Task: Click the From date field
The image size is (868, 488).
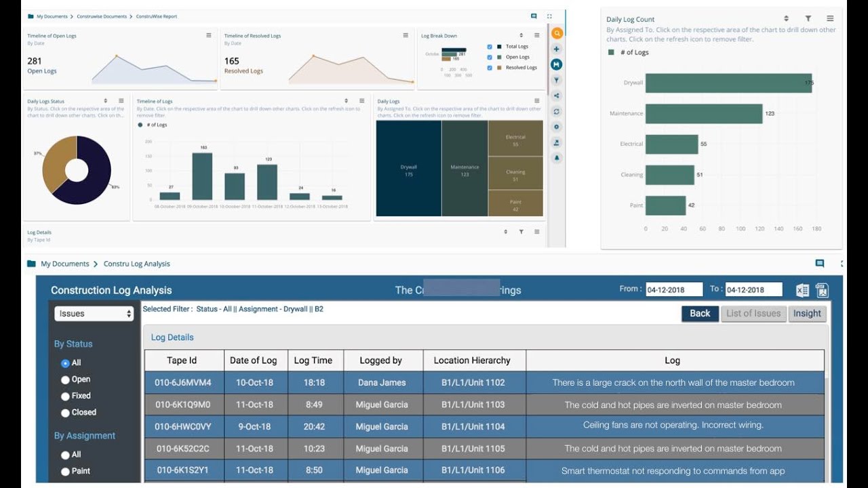Action: click(x=674, y=290)
